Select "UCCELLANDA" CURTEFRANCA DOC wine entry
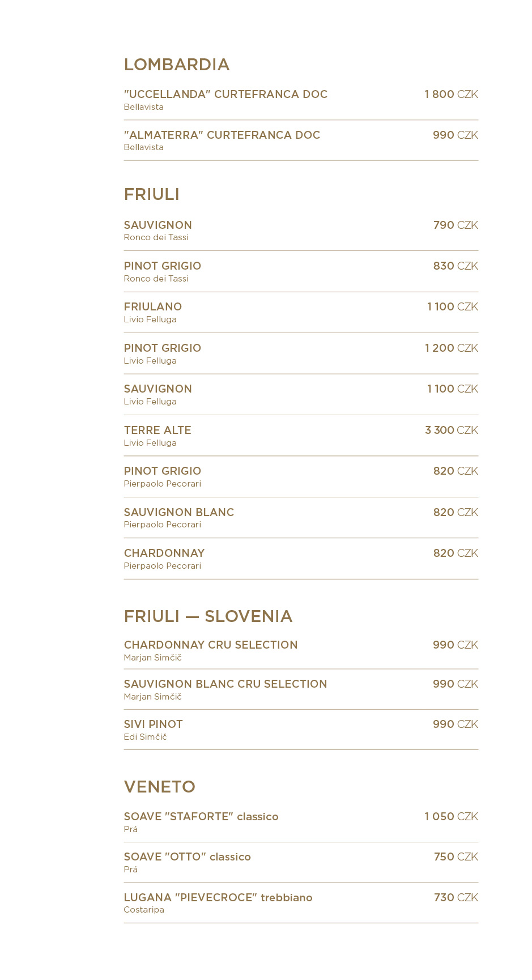 pyautogui.click(x=301, y=100)
